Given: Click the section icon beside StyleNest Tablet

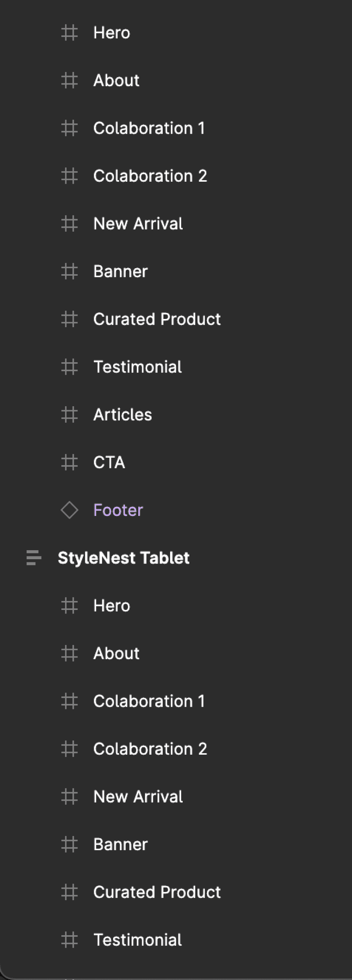Looking at the screenshot, I should point(34,558).
